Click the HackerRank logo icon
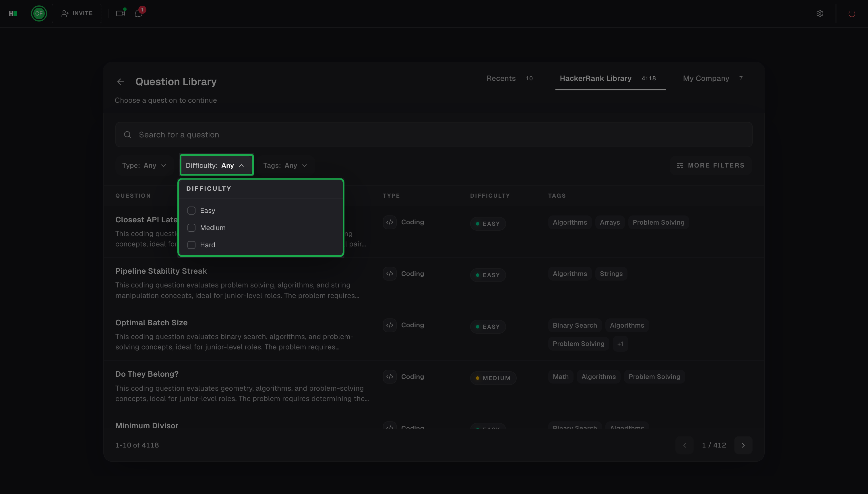Image resolution: width=868 pixels, height=494 pixels. pyautogui.click(x=13, y=13)
